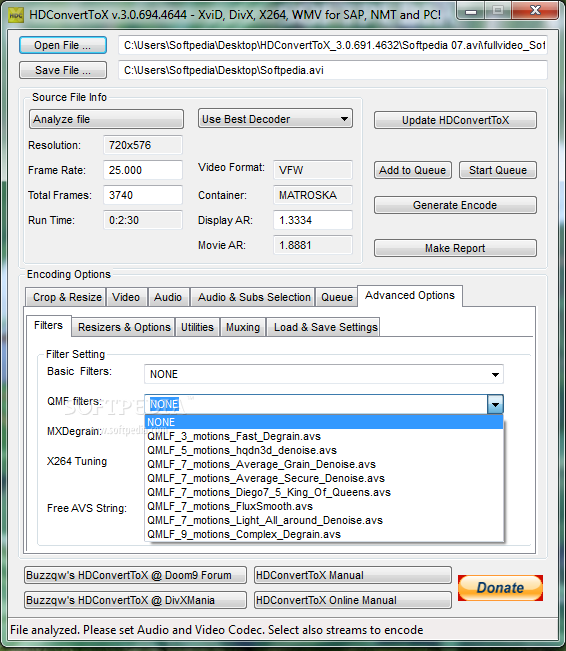The width and height of the screenshot is (566, 651).
Task: Click Add to Queue button
Action: click(413, 170)
